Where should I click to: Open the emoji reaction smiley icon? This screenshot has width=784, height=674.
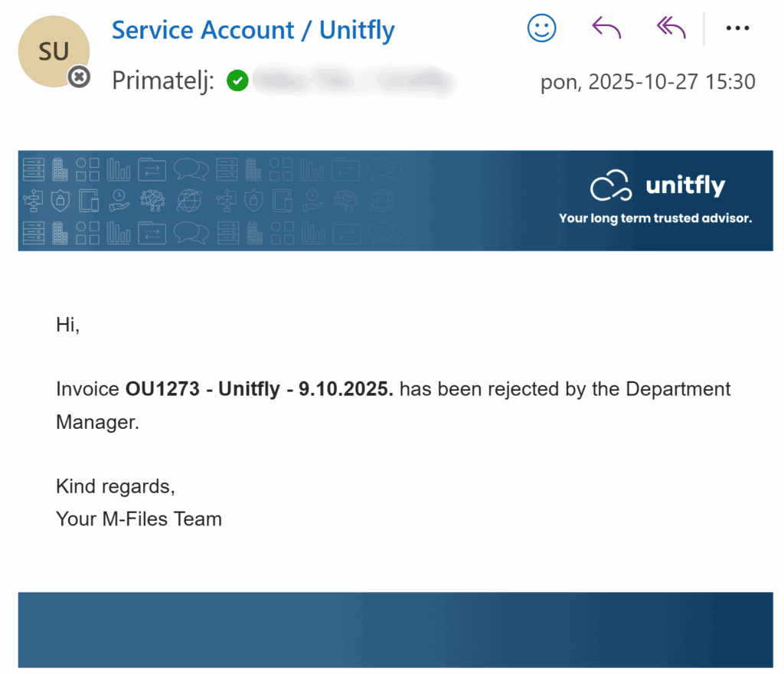[541, 29]
